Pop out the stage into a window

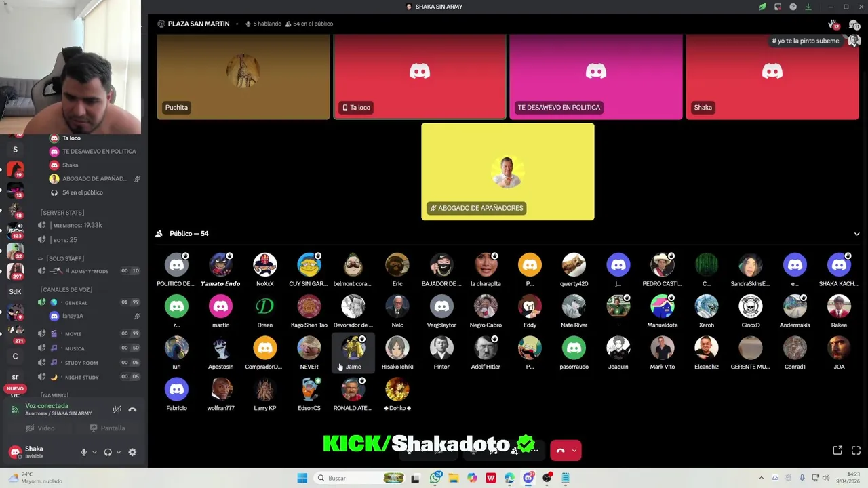(837, 450)
